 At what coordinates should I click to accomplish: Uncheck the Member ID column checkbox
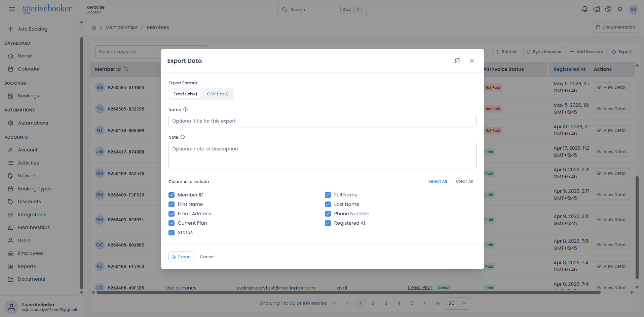click(x=172, y=195)
